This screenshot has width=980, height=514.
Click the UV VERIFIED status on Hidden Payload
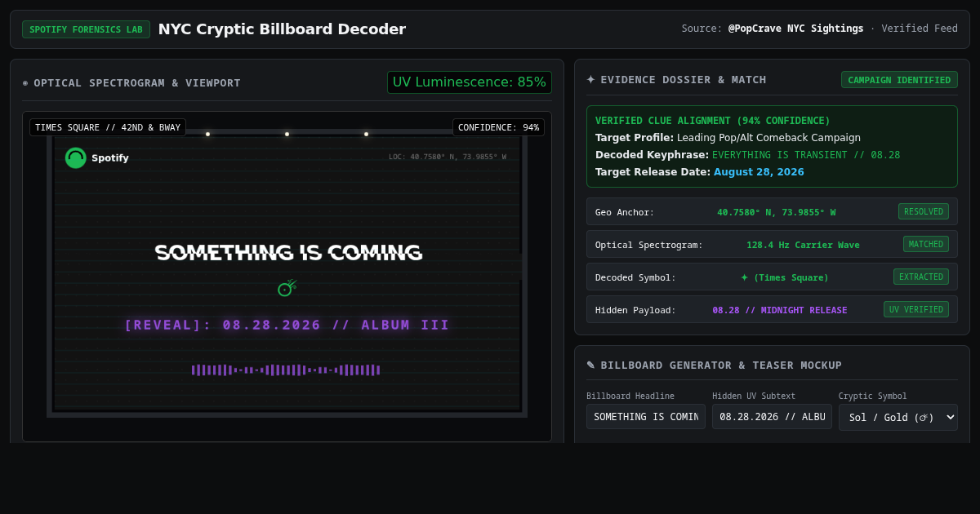916,309
